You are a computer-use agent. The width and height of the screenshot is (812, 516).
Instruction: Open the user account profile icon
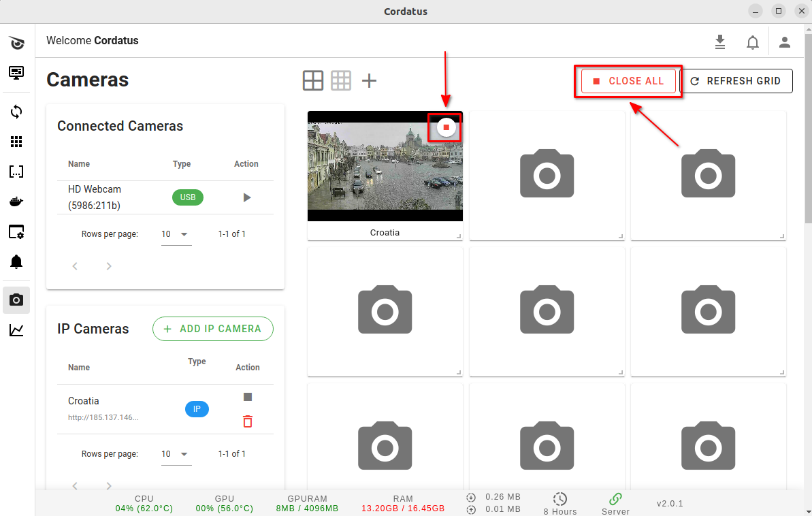coord(784,42)
